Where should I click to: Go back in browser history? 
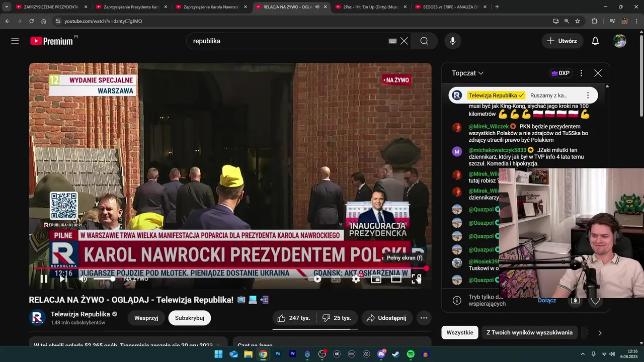7,21
